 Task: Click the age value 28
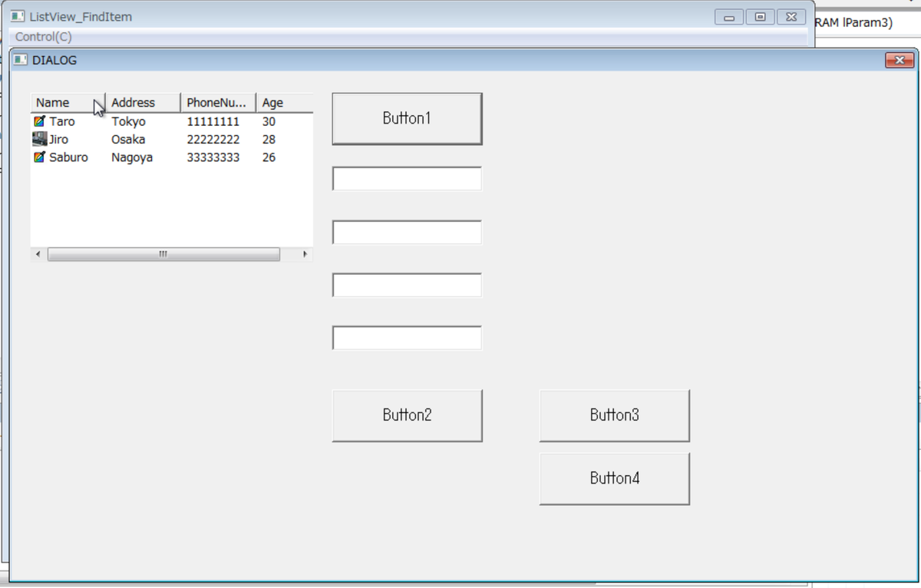(x=269, y=140)
